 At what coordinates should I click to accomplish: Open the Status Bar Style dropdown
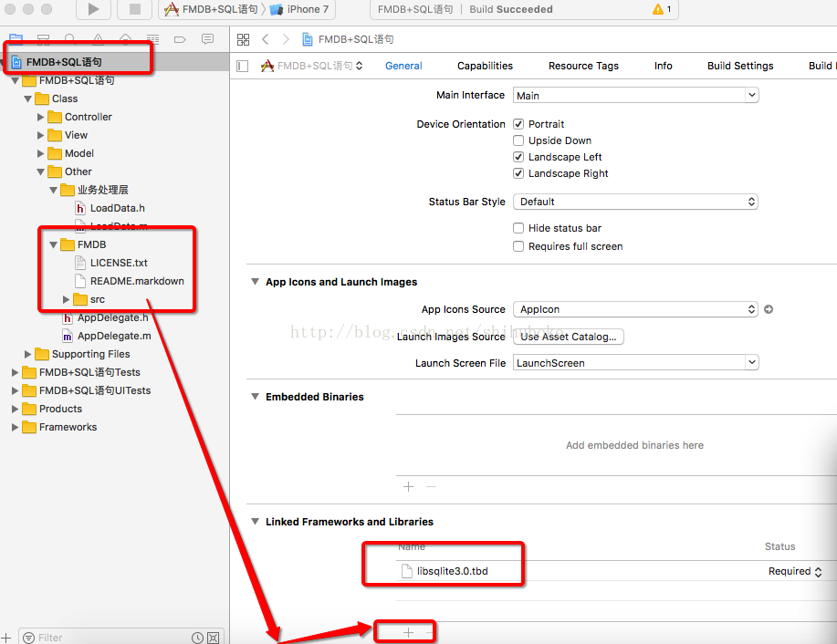click(x=636, y=202)
